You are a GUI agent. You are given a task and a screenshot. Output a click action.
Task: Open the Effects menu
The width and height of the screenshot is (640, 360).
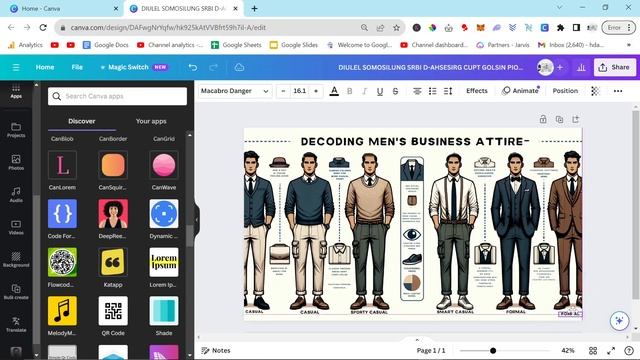click(x=477, y=91)
